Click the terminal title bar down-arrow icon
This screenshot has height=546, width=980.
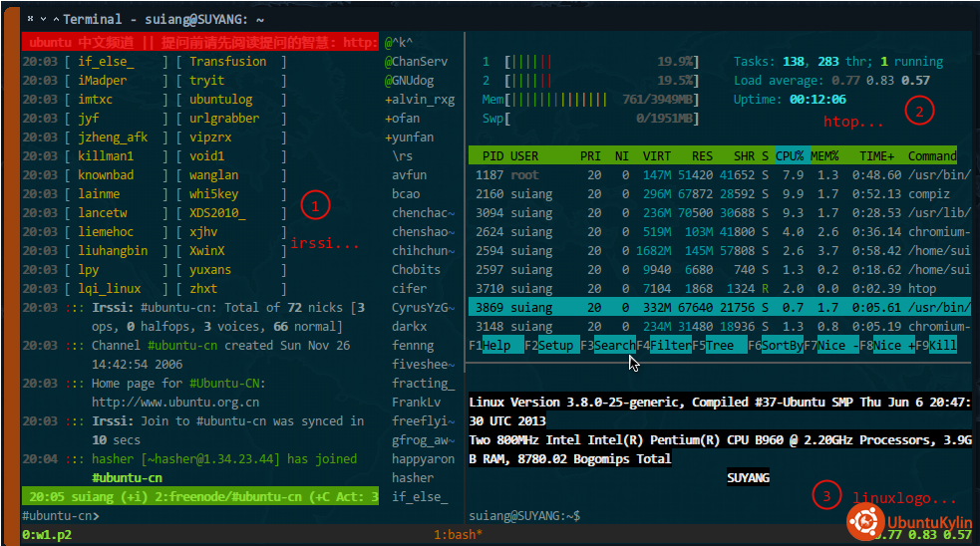click(x=43, y=19)
